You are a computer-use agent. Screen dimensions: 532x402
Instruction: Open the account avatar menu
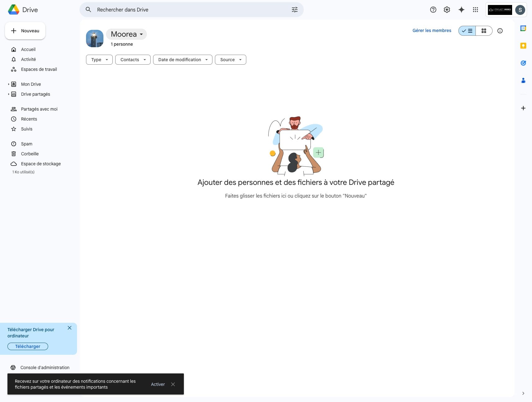520,10
